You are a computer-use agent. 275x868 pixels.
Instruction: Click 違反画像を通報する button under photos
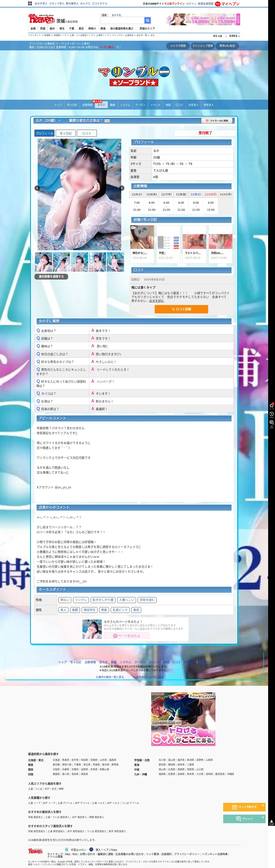tap(51, 276)
